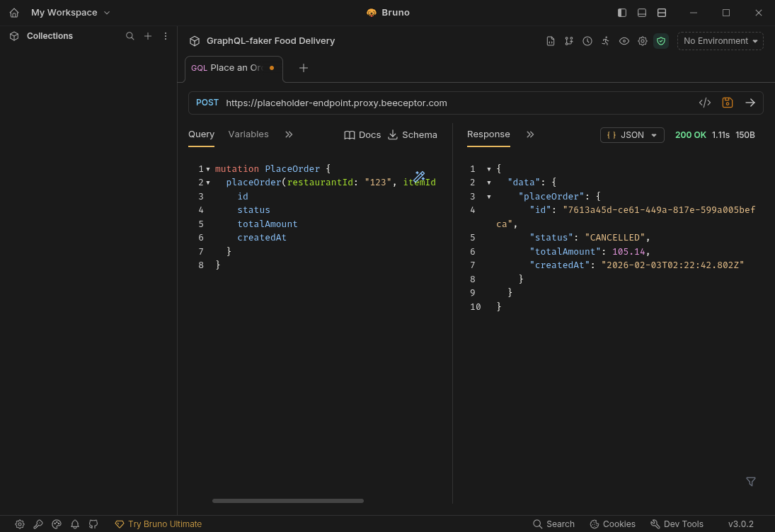Screen dimensions: 775x532
Task: Open the collection settings gear icon
Action: tap(643, 41)
